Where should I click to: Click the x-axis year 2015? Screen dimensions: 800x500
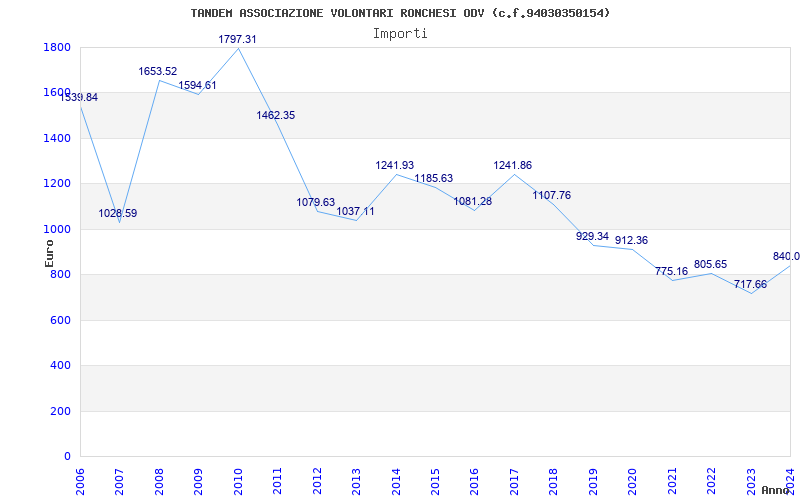click(435, 482)
